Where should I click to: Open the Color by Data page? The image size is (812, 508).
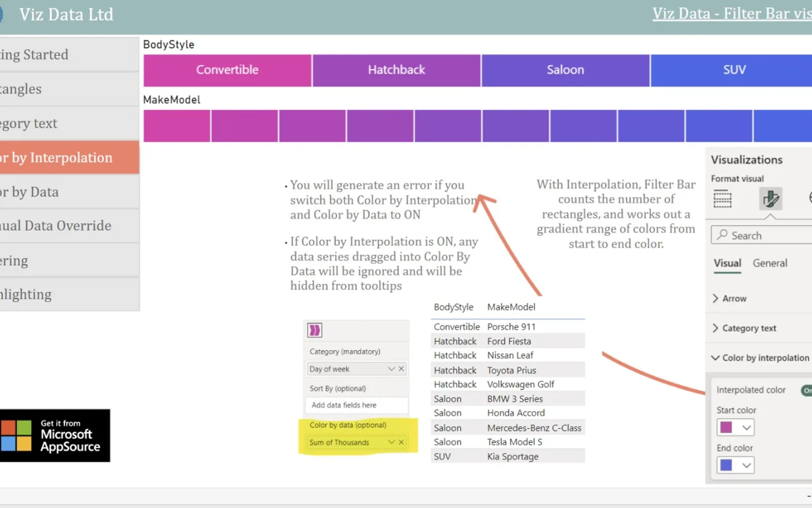70,192
